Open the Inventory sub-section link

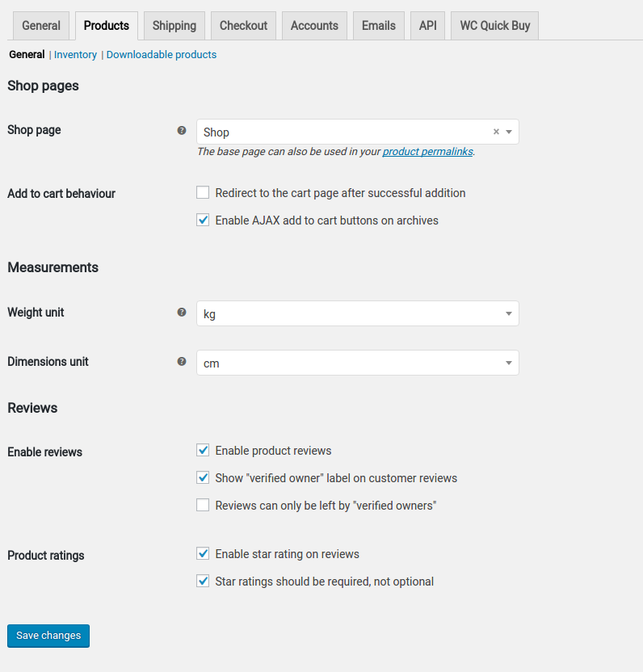pos(75,55)
